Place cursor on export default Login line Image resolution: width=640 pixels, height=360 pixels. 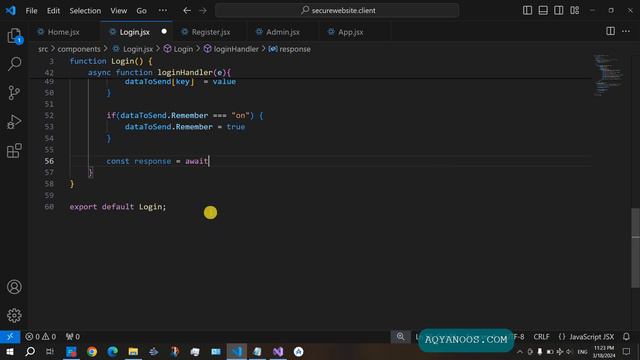point(118,207)
